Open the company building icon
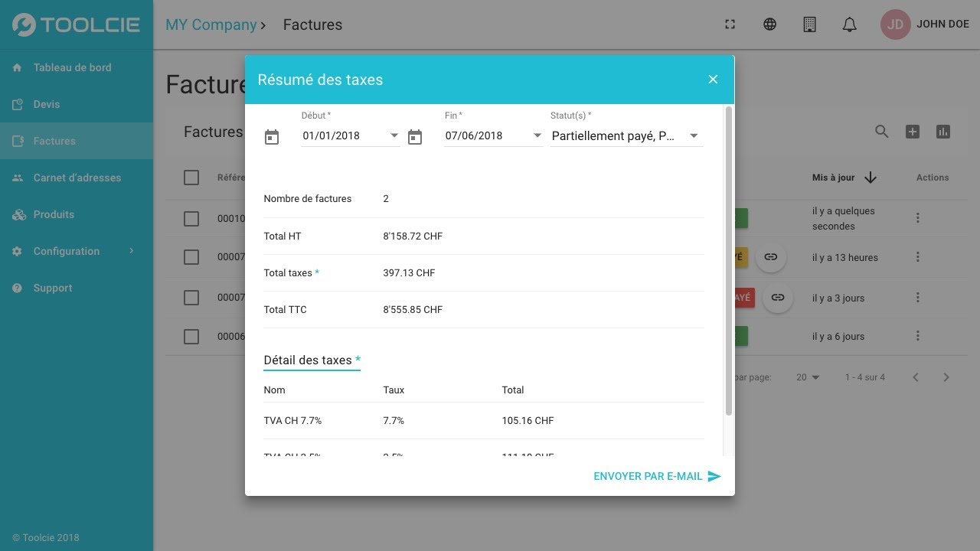This screenshot has height=551, width=980. click(x=809, y=24)
